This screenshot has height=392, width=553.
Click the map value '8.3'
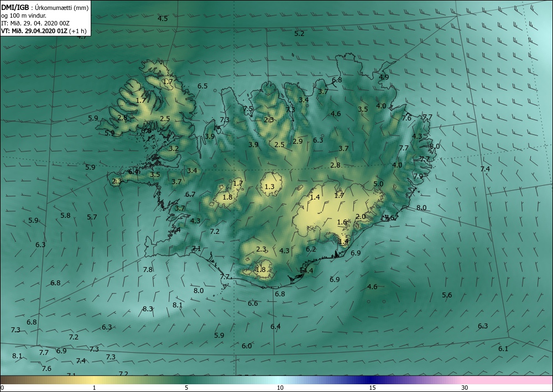pyautogui.click(x=148, y=309)
